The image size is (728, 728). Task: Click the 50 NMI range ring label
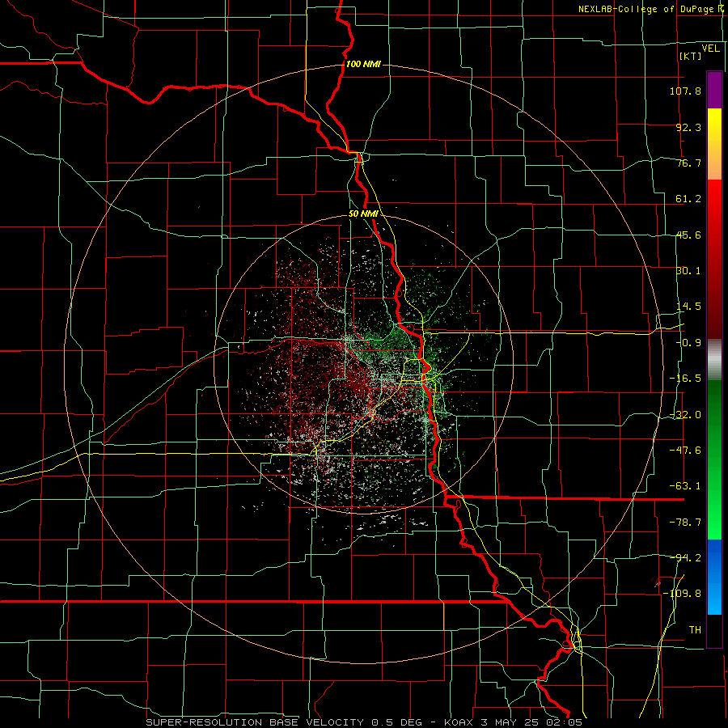[362, 214]
